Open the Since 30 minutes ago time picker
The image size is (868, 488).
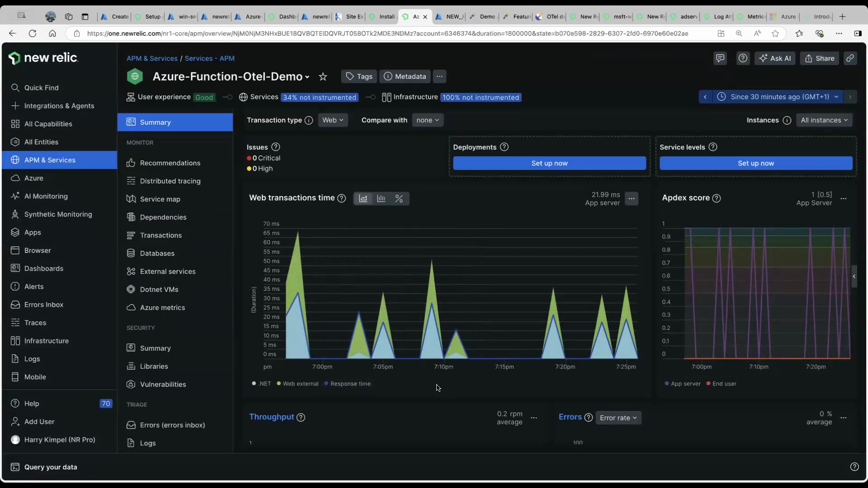pyautogui.click(x=778, y=97)
